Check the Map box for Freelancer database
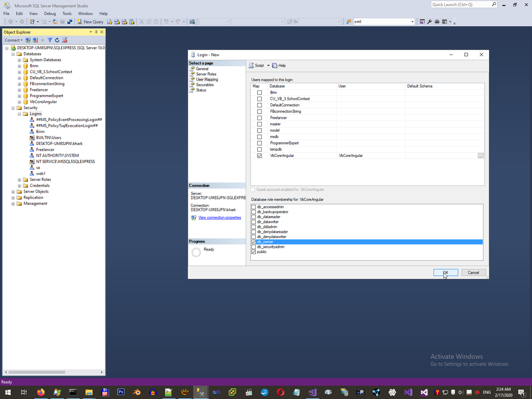This screenshot has height=399, width=532. tap(260, 118)
